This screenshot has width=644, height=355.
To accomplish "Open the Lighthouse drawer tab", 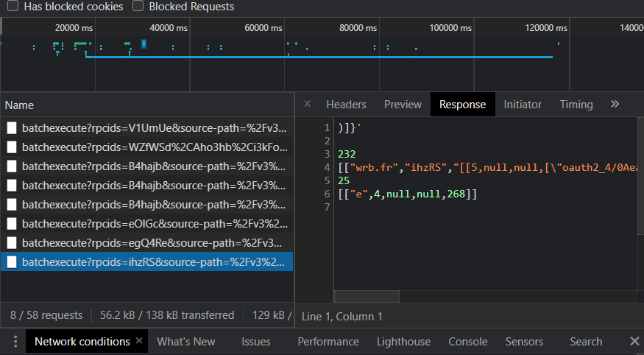I will coord(403,342).
